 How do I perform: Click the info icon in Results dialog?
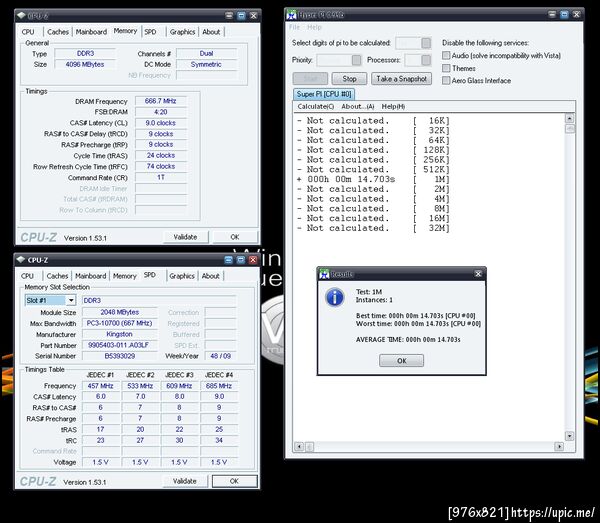click(x=335, y=297)
